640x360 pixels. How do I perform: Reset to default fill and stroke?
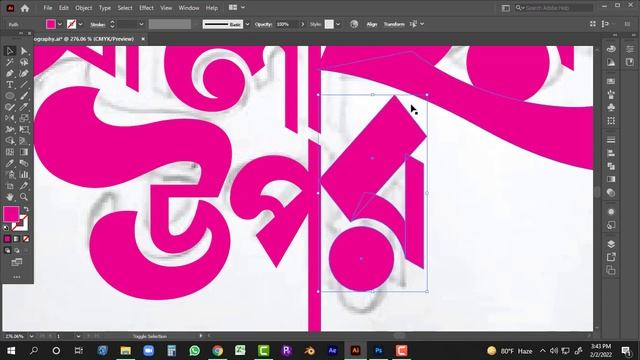point(6,228)
